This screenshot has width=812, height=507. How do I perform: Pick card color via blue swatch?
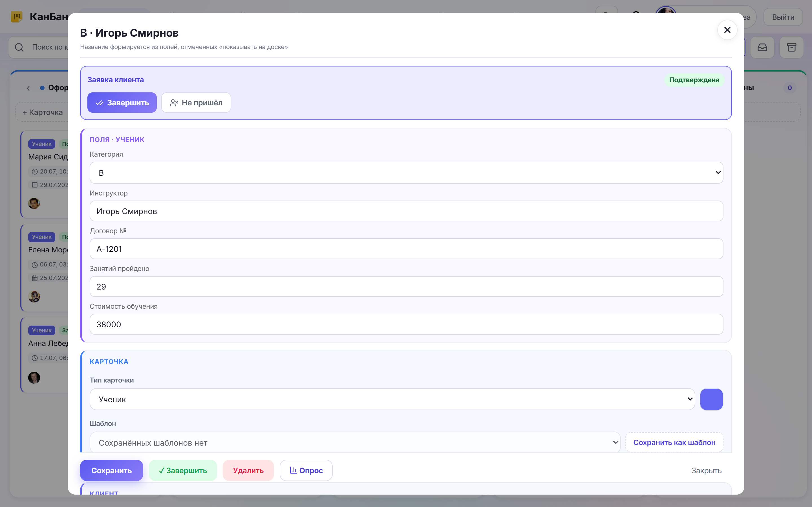click(711, 399)
